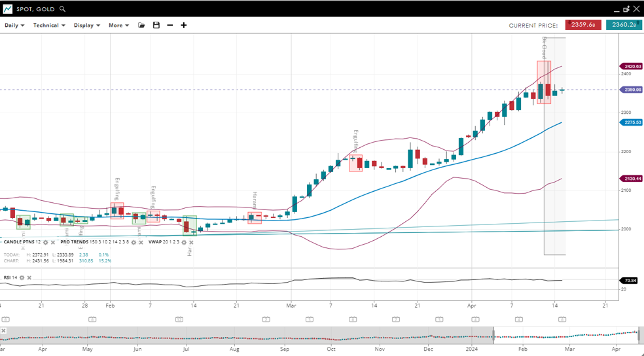
Task: Click the teal buy price 2360.28
Action: click(624, 25)
